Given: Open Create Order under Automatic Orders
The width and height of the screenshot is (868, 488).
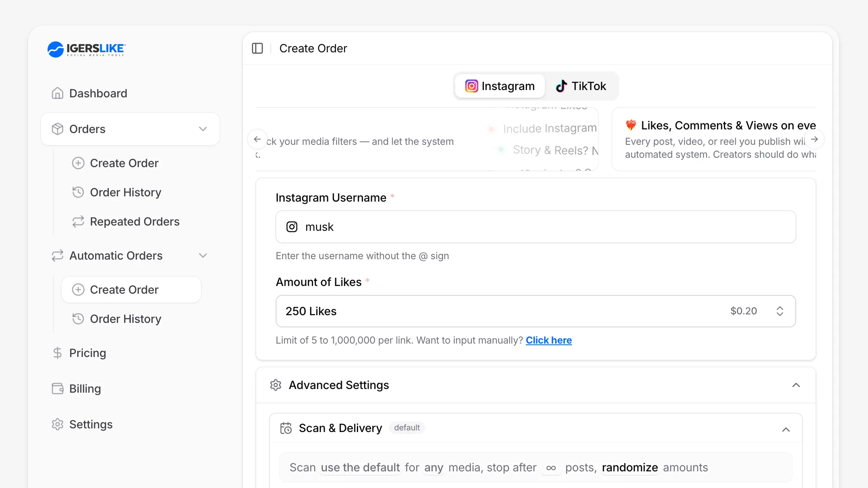Looking at the screenshot, I should (132, 290).
